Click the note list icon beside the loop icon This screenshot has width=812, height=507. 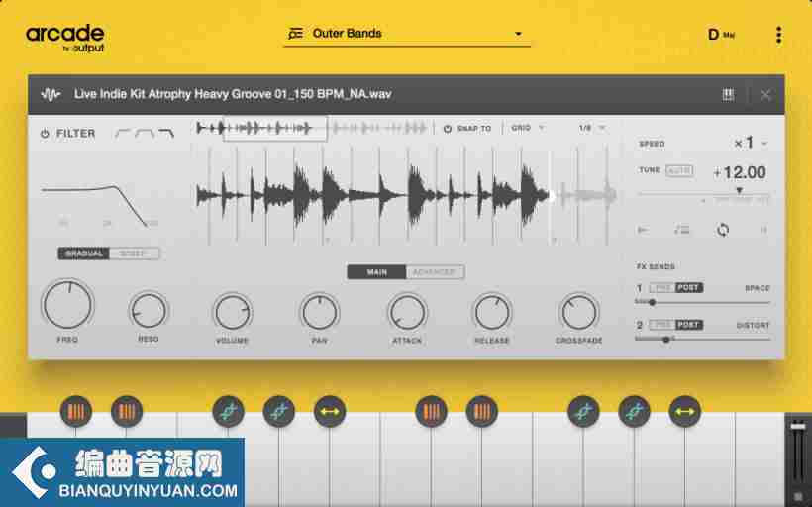(682, 230)
